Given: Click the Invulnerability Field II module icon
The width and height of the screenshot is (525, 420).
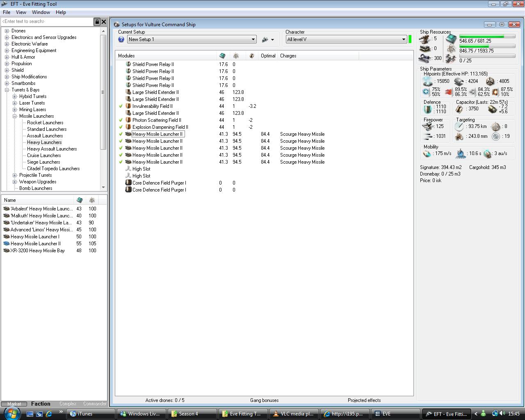Looking at the screenshot, I should point(128,106).
